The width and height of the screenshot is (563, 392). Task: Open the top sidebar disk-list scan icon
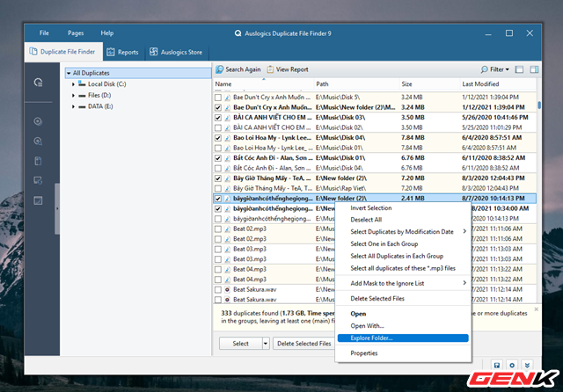[x=38, y=83]
